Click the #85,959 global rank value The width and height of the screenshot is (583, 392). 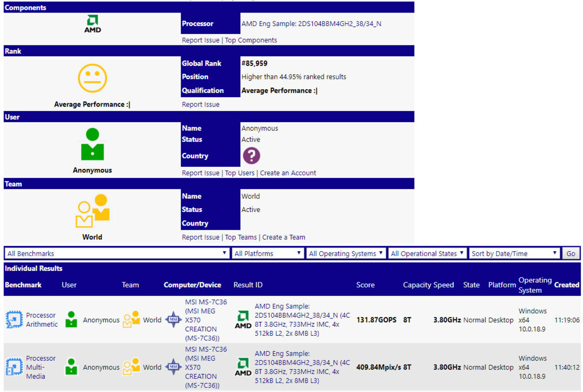click(254, 63)
